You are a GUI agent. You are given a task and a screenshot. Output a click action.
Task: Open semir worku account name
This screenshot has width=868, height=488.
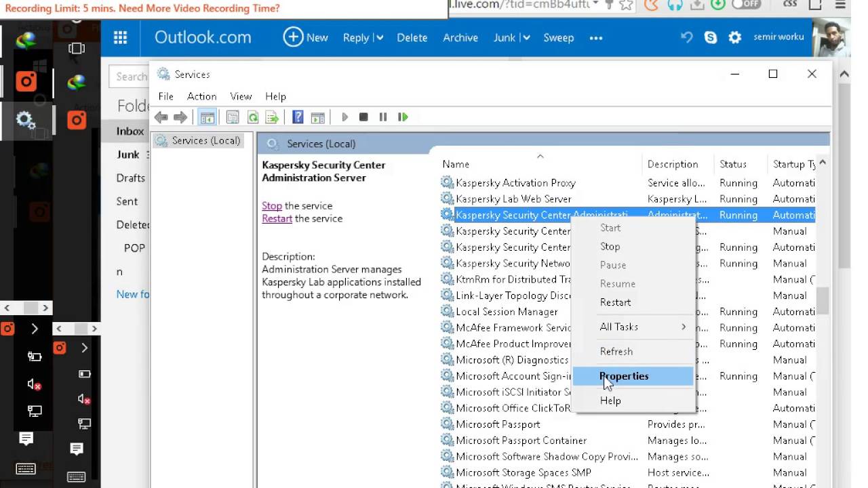pos(778,37)
